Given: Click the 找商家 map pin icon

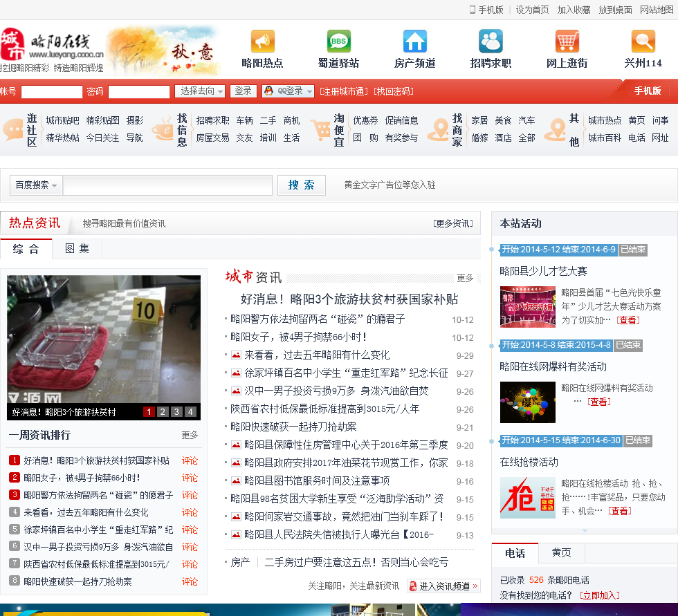Looking at the screenshot, I should pyautogui.click(x=438, y=129).
